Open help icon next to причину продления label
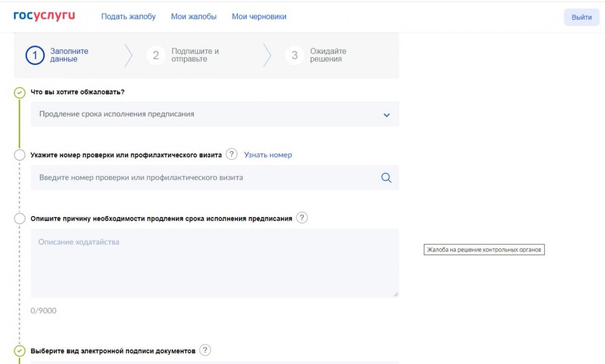Viewport: 605px width, 364px height. click(301, 218)
